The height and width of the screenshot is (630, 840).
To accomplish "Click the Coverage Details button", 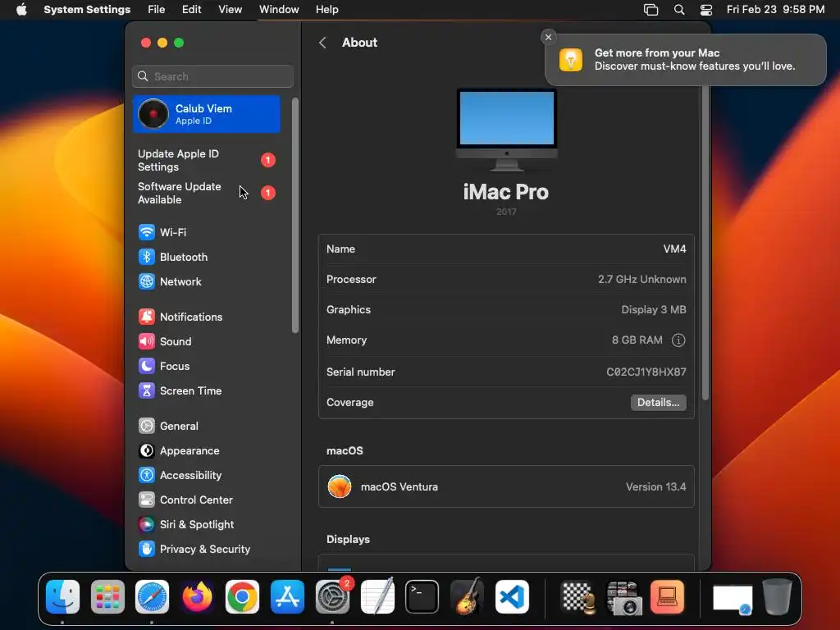I will (x=659, y=402).
